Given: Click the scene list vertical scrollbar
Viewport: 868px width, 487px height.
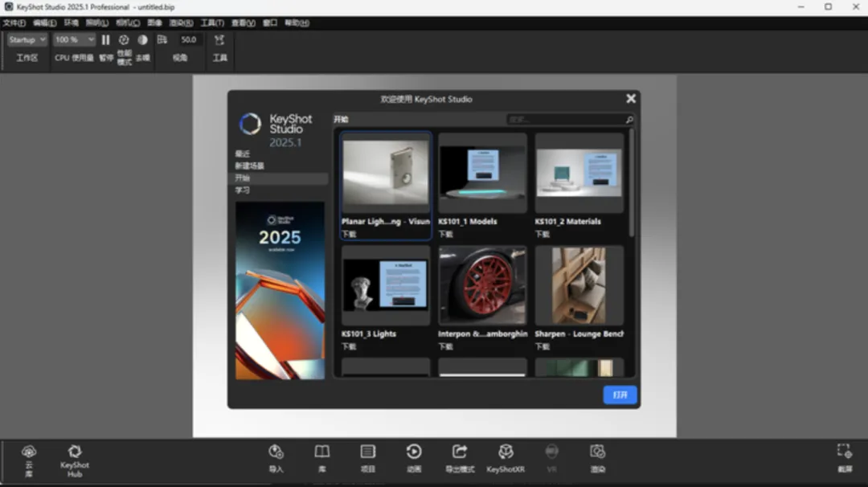Looking at the screenshot, I should 631,182.
